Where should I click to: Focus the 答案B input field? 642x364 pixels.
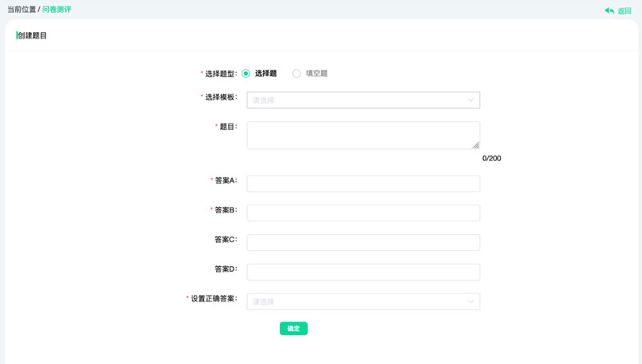tap(363, 213)
